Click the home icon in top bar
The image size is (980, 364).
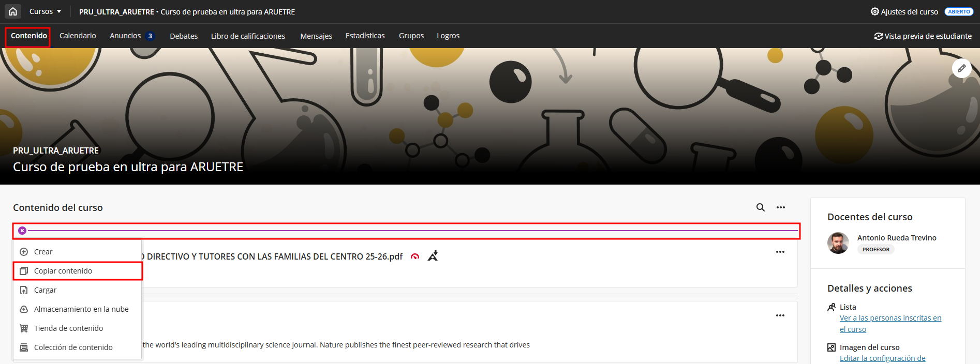tap(13, 11)
